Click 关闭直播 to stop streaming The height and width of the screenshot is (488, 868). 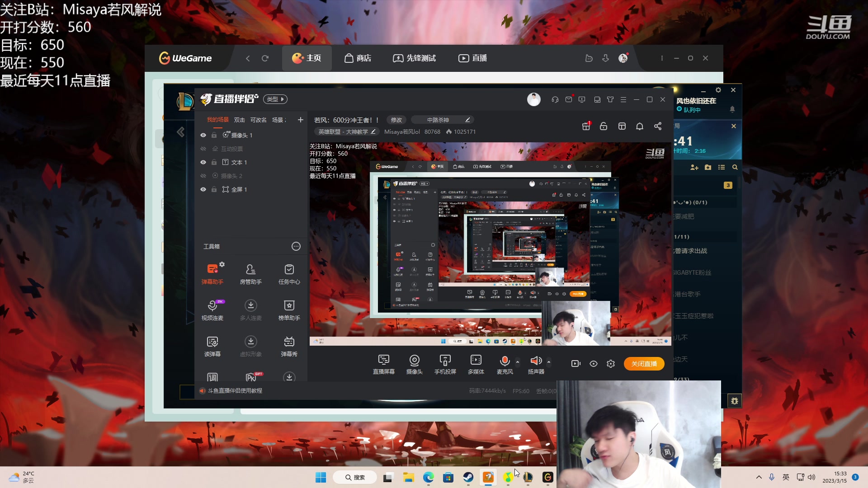644,364
